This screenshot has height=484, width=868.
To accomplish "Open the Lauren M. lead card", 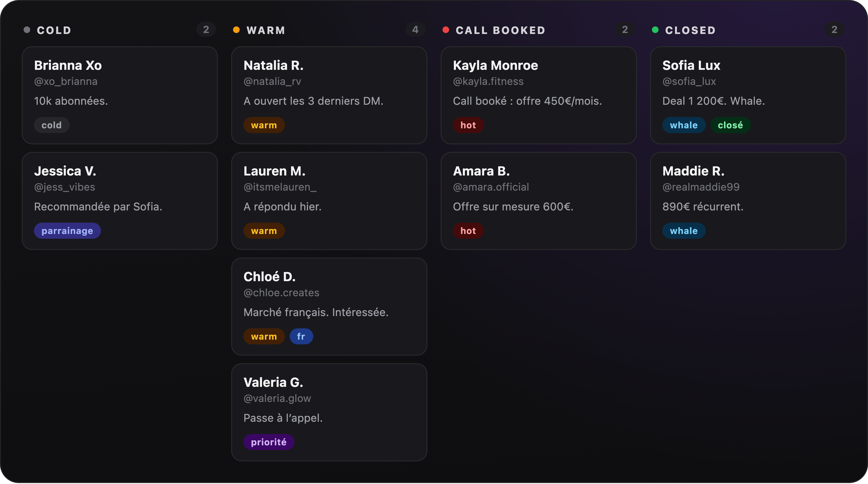I will coord(329,201).
